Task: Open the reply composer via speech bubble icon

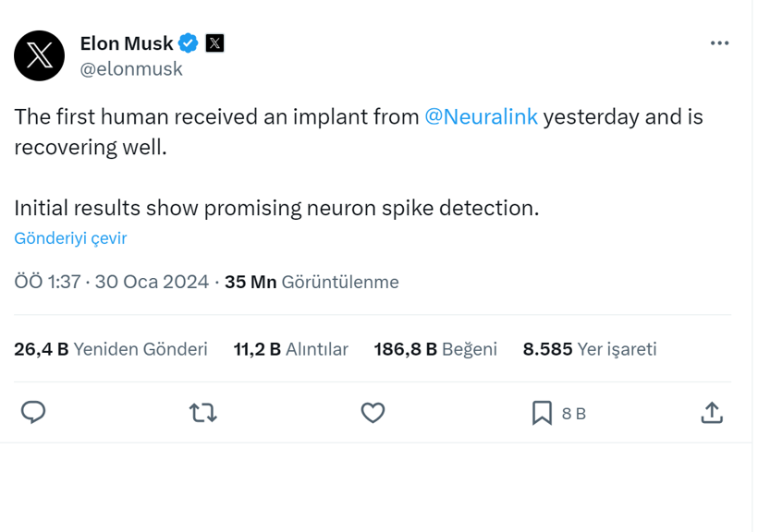Action: tap(34, 413)
